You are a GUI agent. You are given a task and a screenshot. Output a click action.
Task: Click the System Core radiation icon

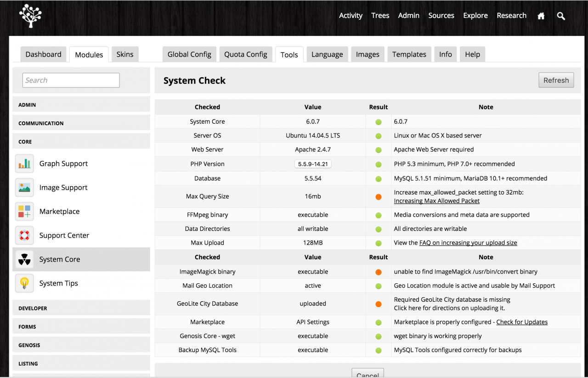(24, 259)
